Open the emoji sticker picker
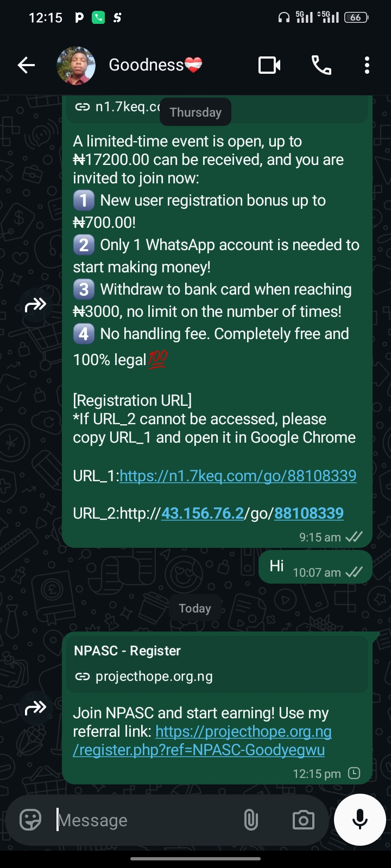391x868 pixels. 30,820
